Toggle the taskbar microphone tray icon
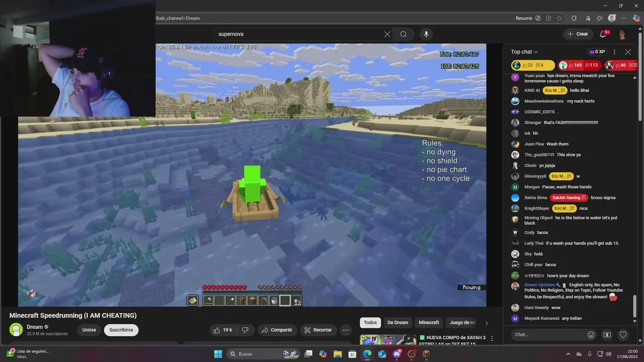 590,354
